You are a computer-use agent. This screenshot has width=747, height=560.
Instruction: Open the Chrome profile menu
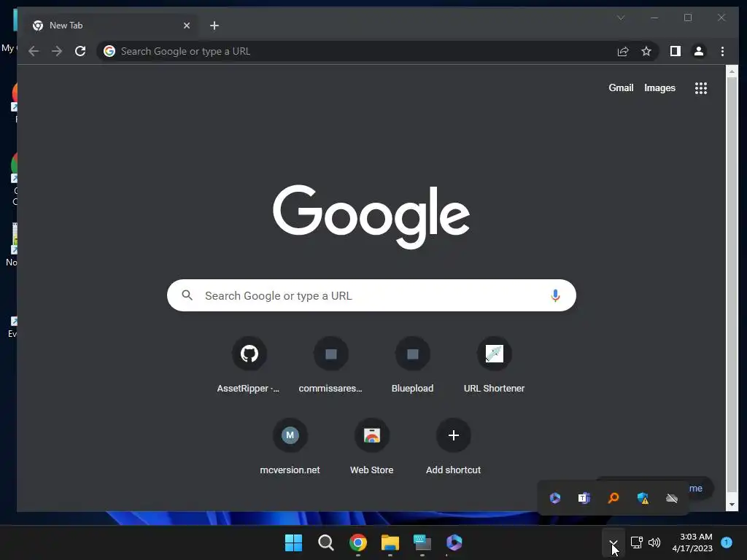(x=698, y=51)
